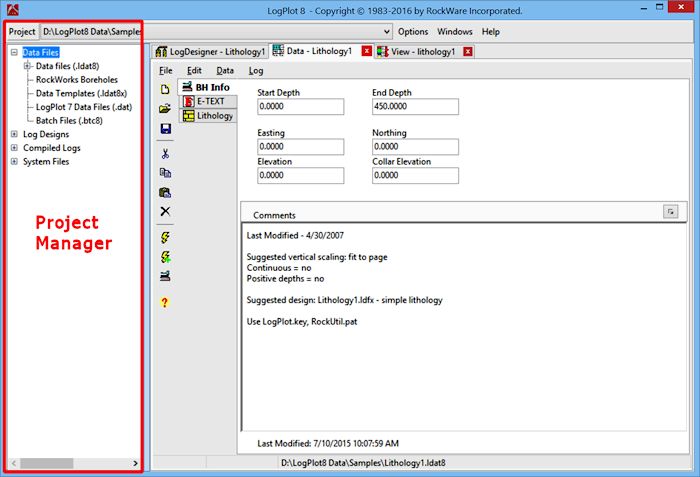
Task: Open the Options menu
Action: 413,32
